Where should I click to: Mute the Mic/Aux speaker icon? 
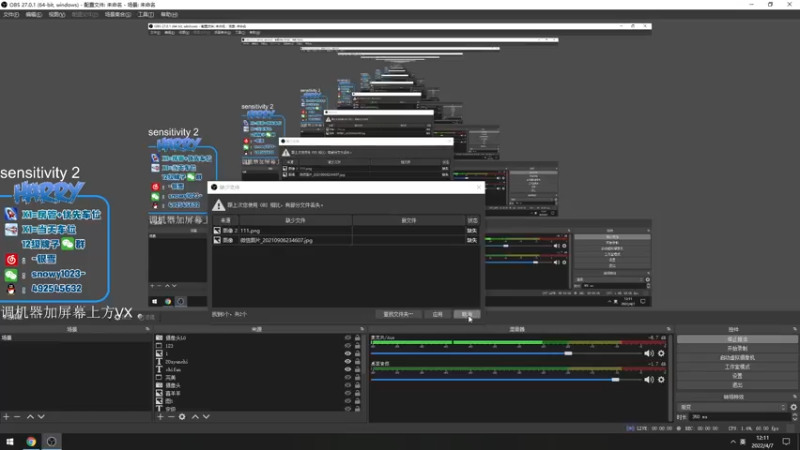[648, 353]
